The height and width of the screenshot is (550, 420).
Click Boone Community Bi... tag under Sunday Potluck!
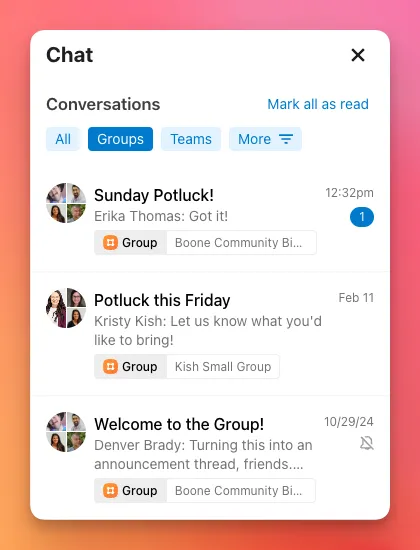click(241, 242)
